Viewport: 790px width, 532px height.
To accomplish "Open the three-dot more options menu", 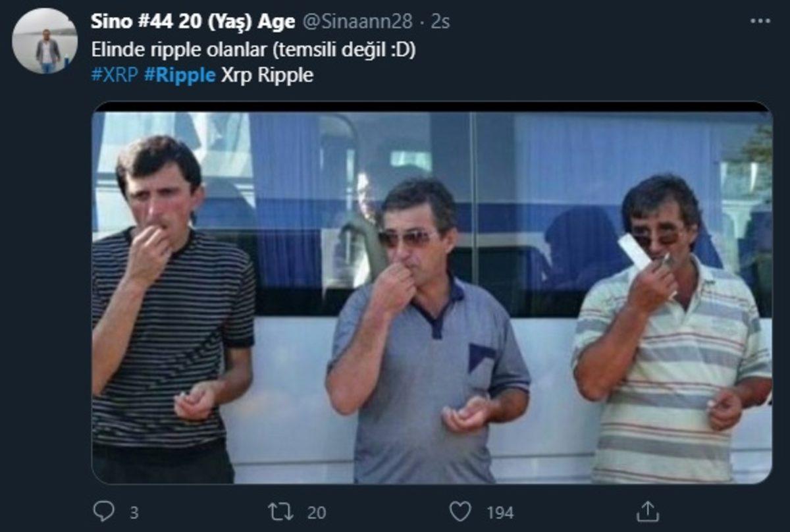I will 760,21.
